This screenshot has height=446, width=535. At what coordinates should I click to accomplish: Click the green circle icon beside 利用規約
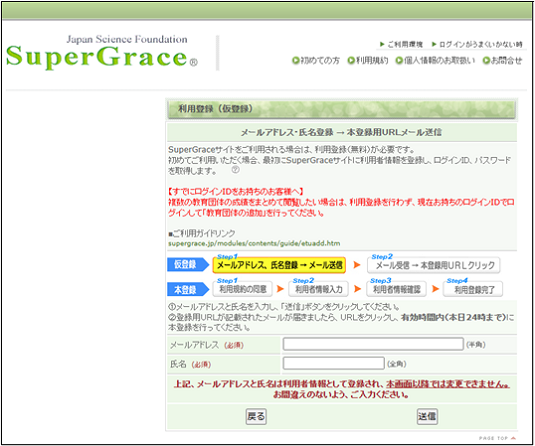[x=351, y=61]
